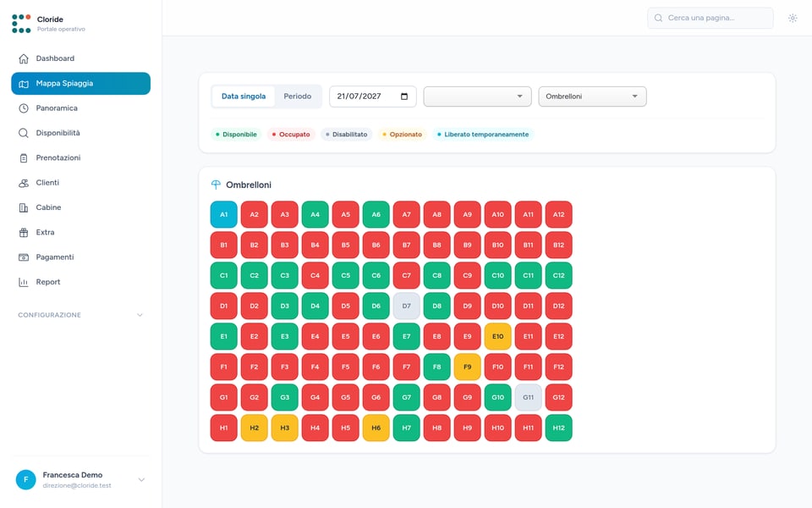Screen dimensions: 812x508
Task: Select optioned umbrella E10
Action: pyautogui.click(x=497, y=336)
